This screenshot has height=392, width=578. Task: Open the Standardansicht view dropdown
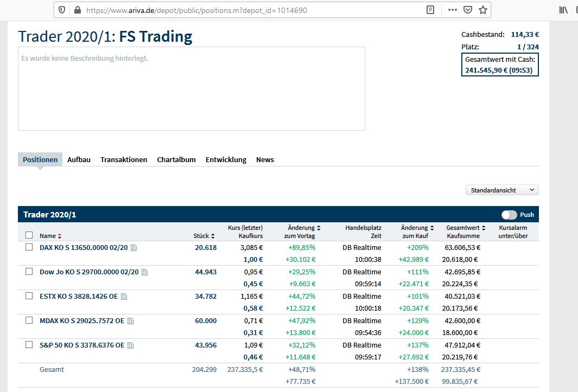pyautogui.click(x=501, y=190)
